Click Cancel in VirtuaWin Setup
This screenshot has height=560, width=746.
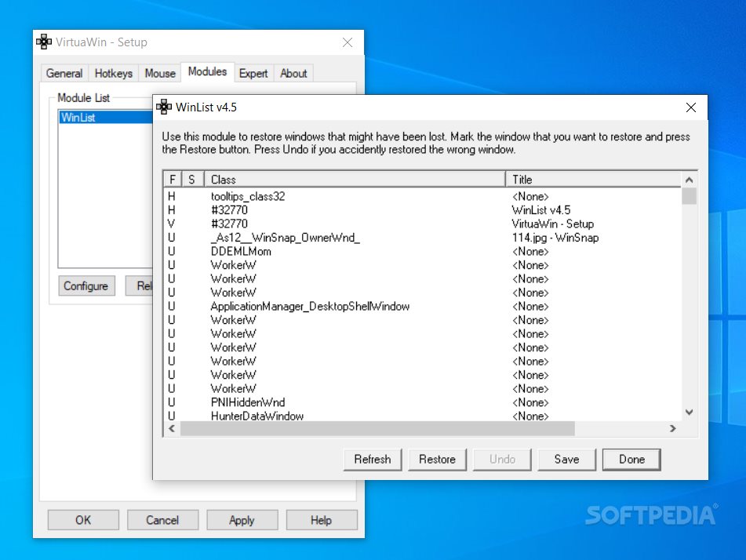[162, 520]
